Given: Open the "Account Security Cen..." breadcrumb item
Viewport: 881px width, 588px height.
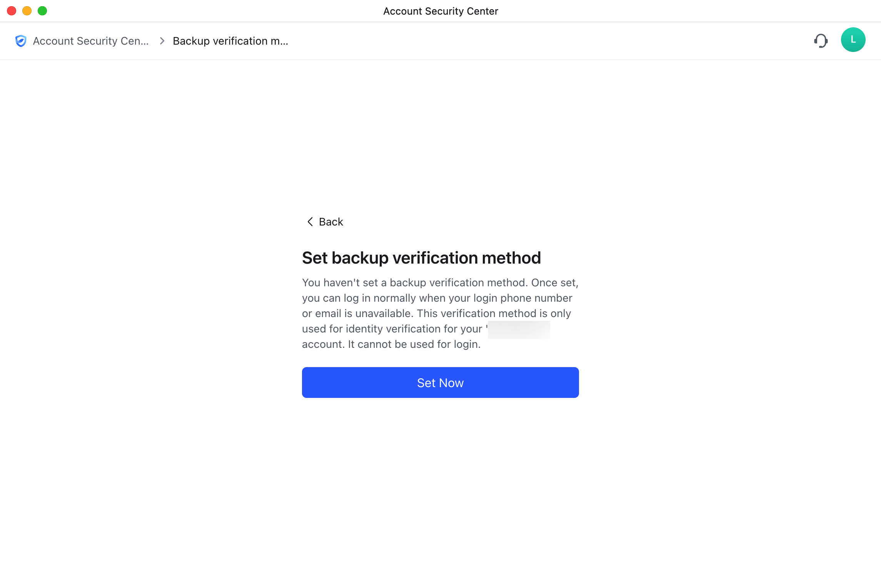Looking at the screenshot, I should point(90,41).
